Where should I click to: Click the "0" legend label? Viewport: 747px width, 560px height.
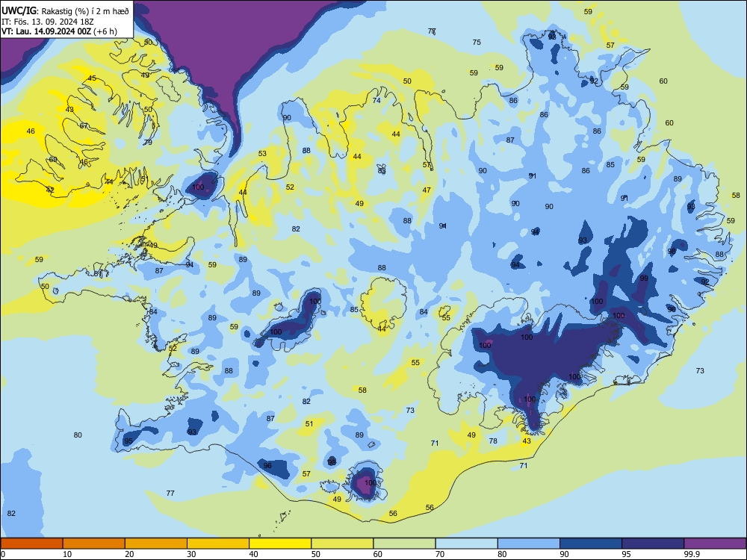[x=3, y=554]
